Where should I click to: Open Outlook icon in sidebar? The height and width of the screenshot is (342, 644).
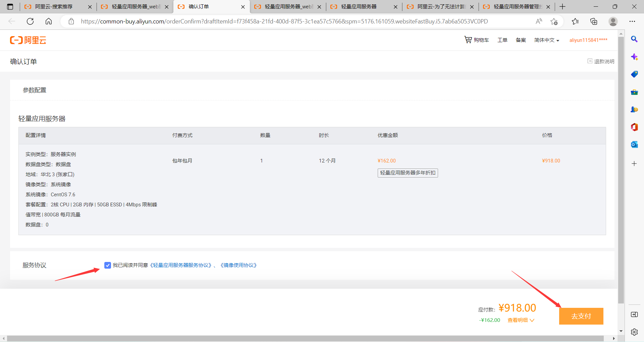[x=634, y=144]
